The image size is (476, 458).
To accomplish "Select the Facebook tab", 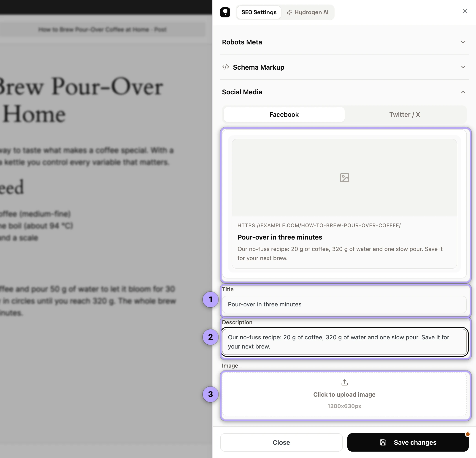I will coord(284,114).
